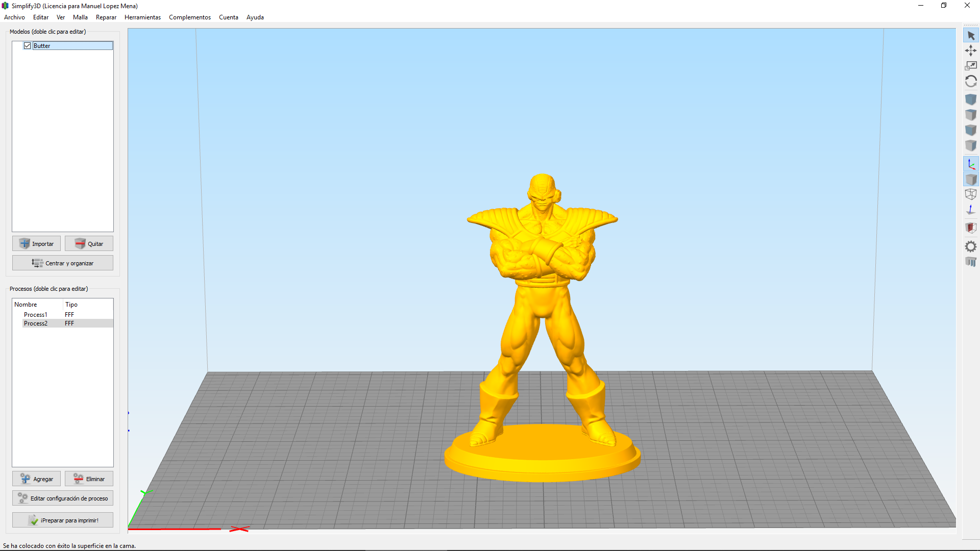Toggle the wireframe rendering view
The image size is (980, 551).
click(971, 194)
